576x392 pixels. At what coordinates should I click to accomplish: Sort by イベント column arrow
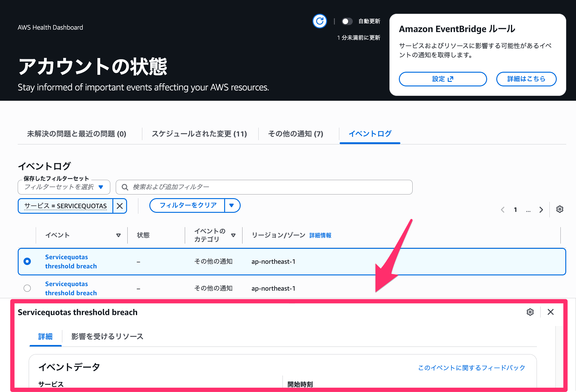point(118,235)
